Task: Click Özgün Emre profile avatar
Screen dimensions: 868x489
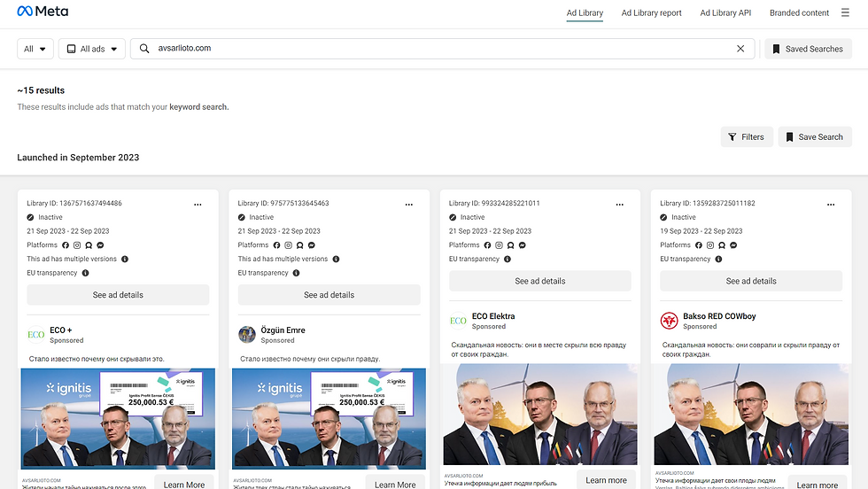Action: (x=247, y=335)
